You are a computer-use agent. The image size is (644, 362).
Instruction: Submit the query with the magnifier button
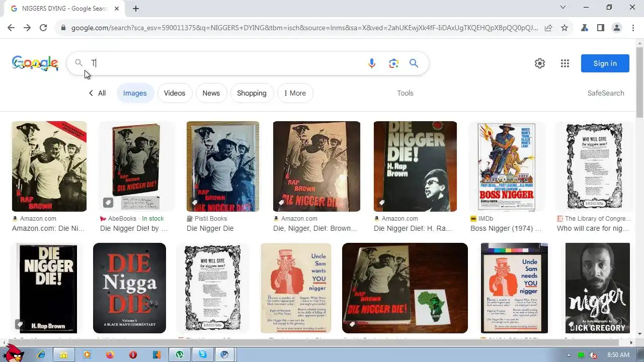tap(414, 63)
